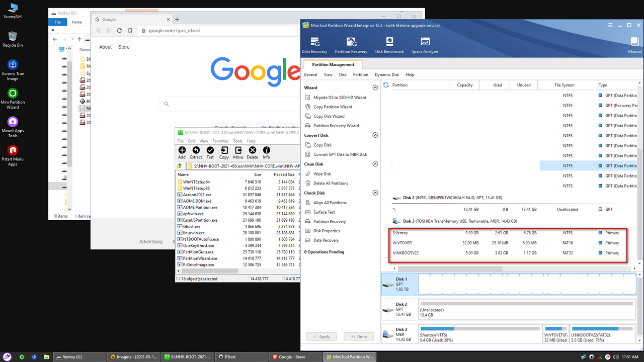The image size is (644, 362).
Task: Collapse the Convert Disk section
Action: [x=375, y=135]
